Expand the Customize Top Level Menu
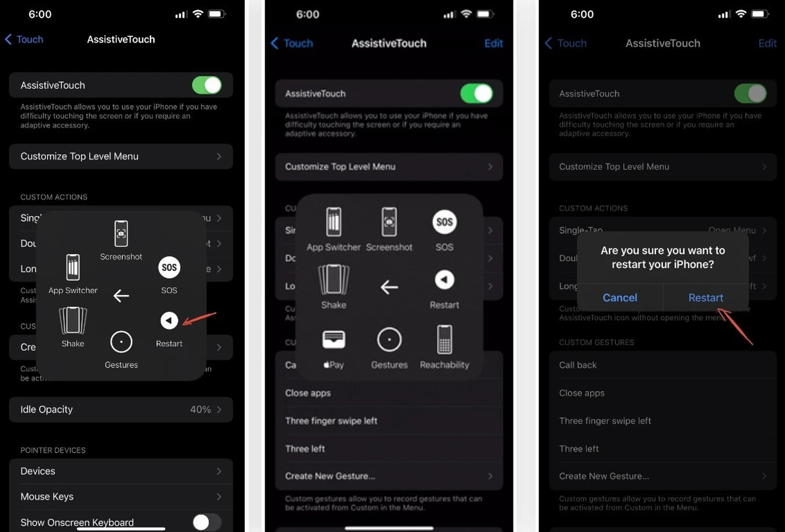 pos(121,156)
